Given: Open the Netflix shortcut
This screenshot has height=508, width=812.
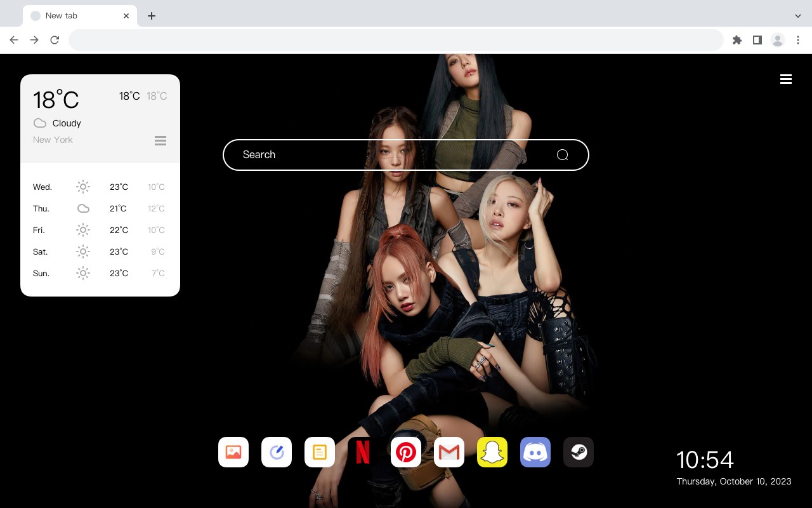Looking at the screenshot, I should [x=363, y=452].
